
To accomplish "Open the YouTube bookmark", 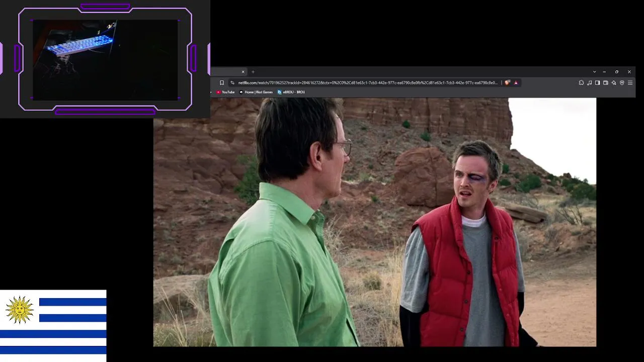I will [225, 92].
